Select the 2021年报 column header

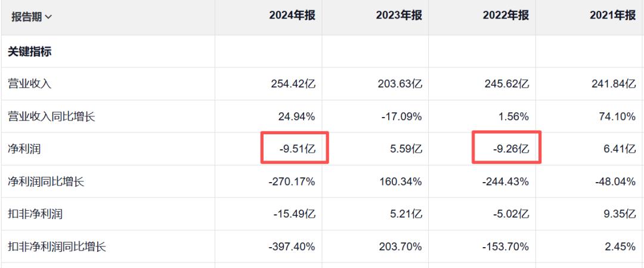[612, 16]
